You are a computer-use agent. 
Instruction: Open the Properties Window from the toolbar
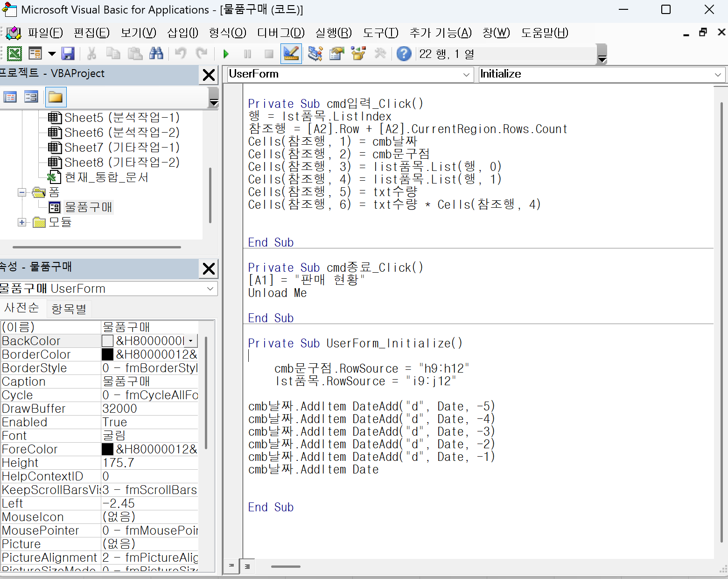click(x=336, y=54)
